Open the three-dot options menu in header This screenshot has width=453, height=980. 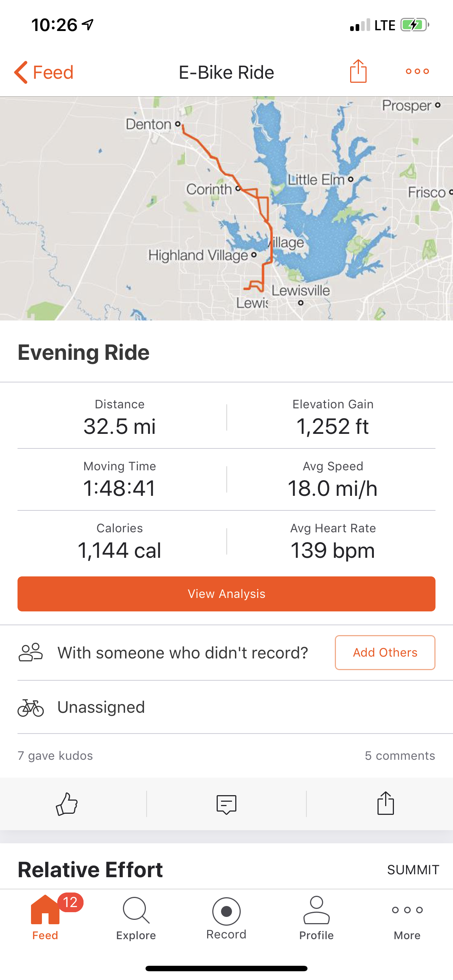click(x=417, y=71)
